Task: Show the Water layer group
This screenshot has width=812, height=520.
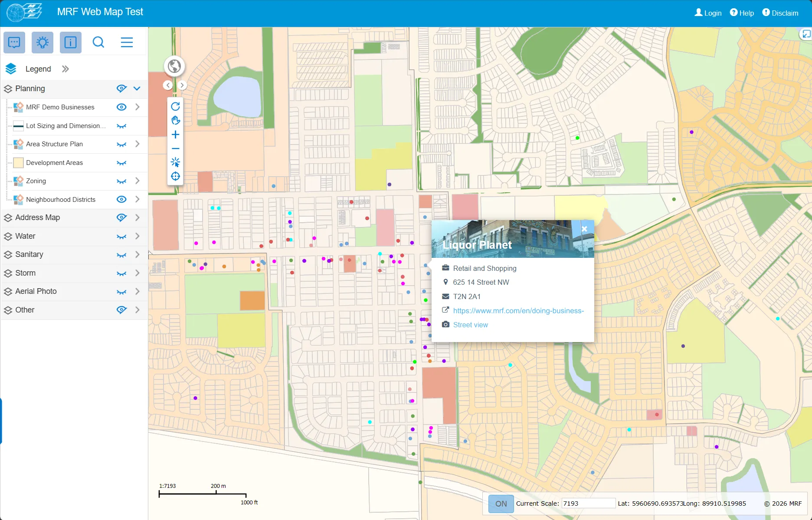Action: (121, 236)
